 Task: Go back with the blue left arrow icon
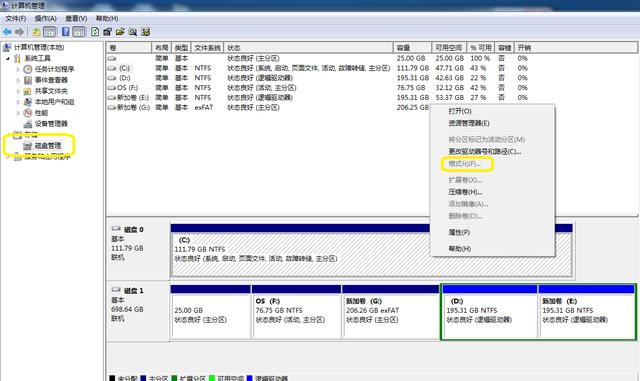click(7, 32)
